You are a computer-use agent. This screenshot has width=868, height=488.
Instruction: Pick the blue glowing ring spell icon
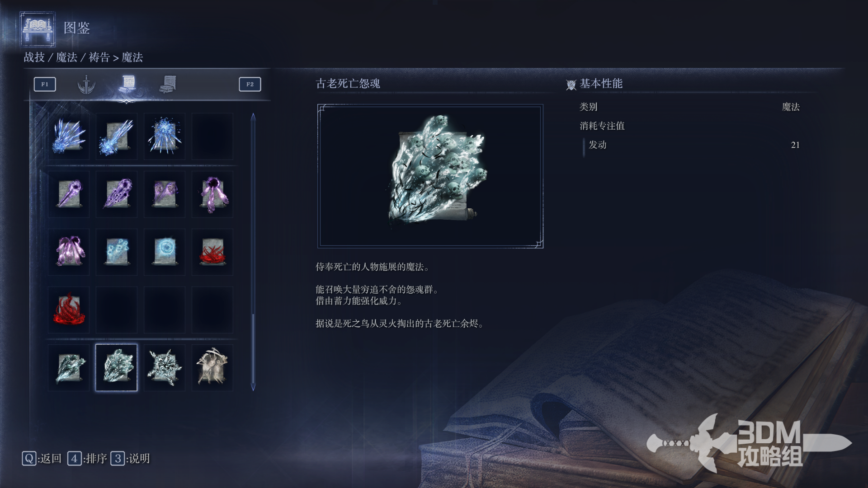pos(165,252)
